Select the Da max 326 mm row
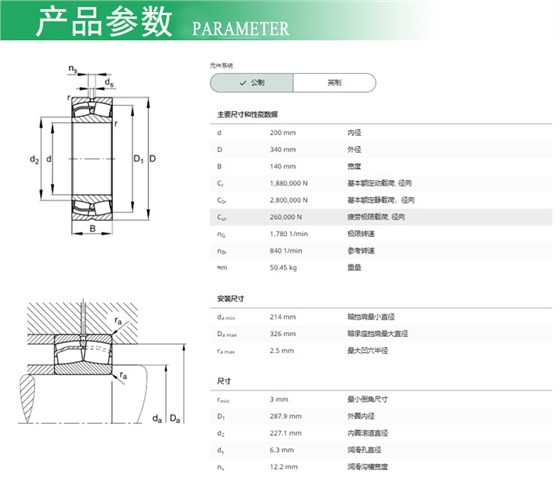 click(x=381, y=334)
